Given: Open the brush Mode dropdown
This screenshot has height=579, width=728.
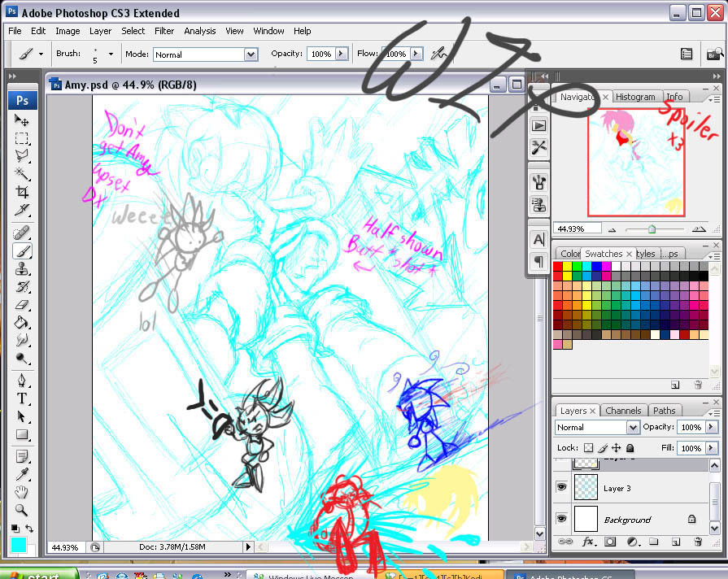Looking at the screenshot, I should (251, 54).
